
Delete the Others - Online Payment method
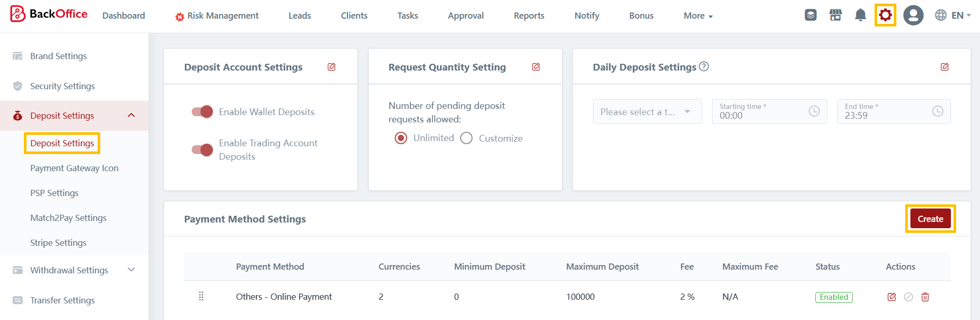coord(925,297)
